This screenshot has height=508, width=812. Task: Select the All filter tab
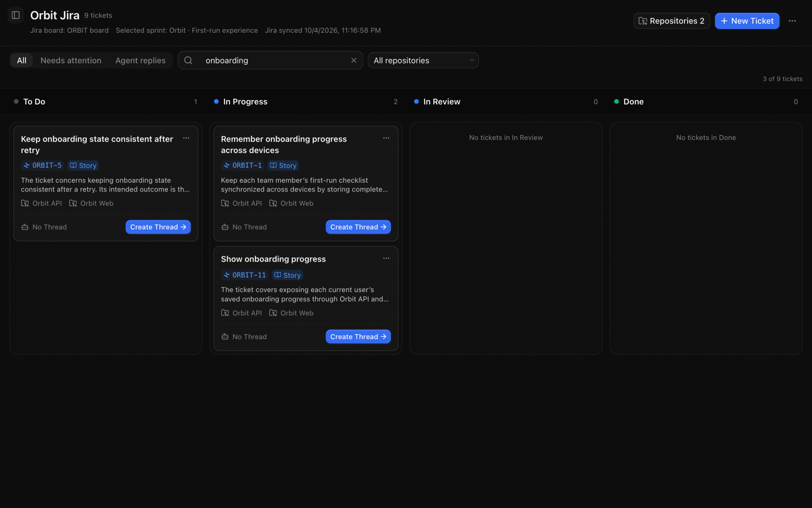pyautogui.click(x=21, y=60)
